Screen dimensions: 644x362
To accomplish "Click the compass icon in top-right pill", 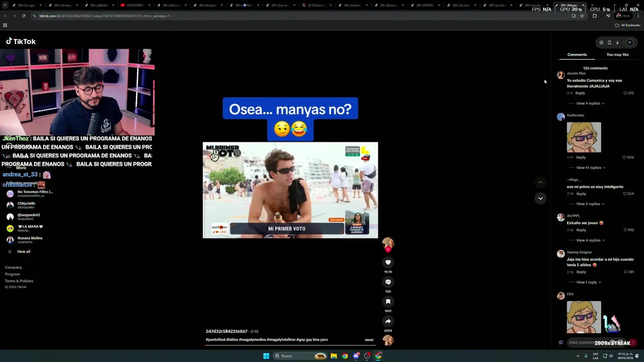I will [601, 43].
